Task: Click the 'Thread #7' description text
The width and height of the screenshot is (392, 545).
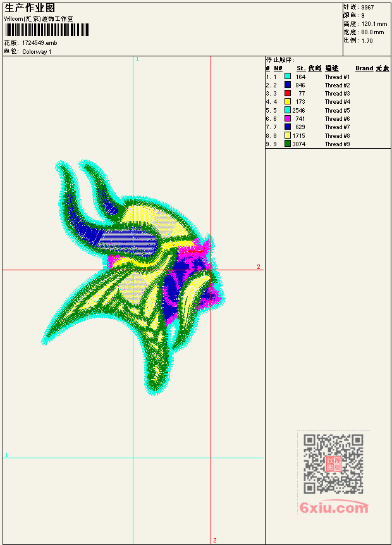Action: (x=337, y=127)
